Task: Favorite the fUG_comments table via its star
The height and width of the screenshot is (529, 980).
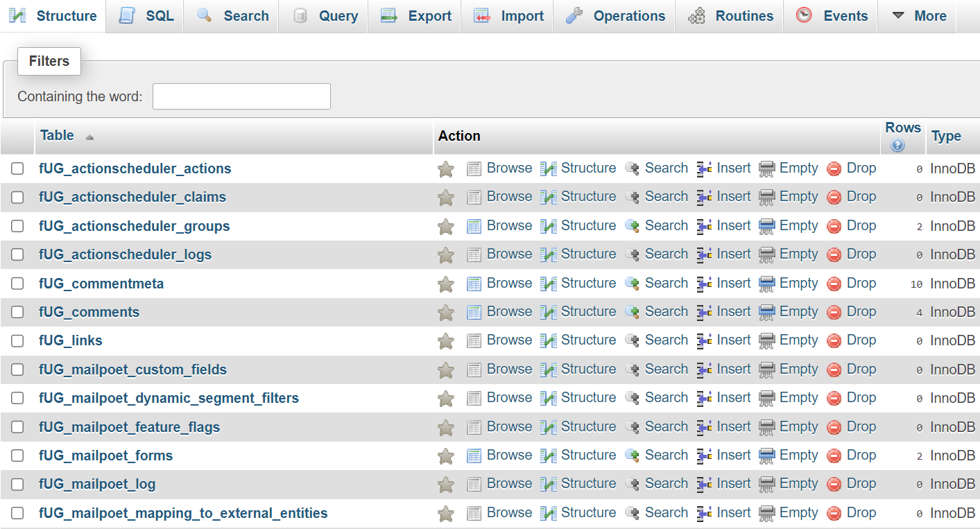Action: (446, 311)
